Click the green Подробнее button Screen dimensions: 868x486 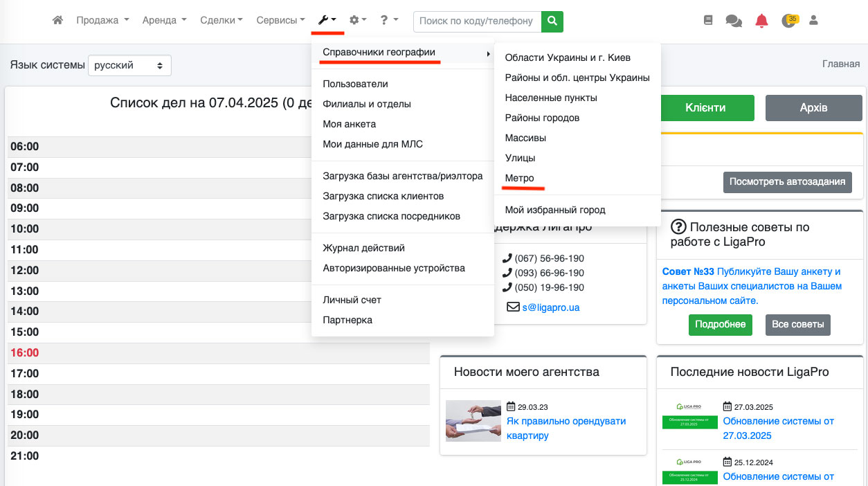pyautogui.click(x=720, y=324)
